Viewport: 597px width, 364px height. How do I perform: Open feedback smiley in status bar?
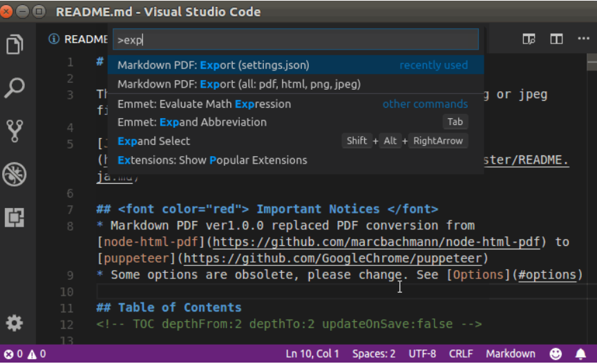click(556, 354)
